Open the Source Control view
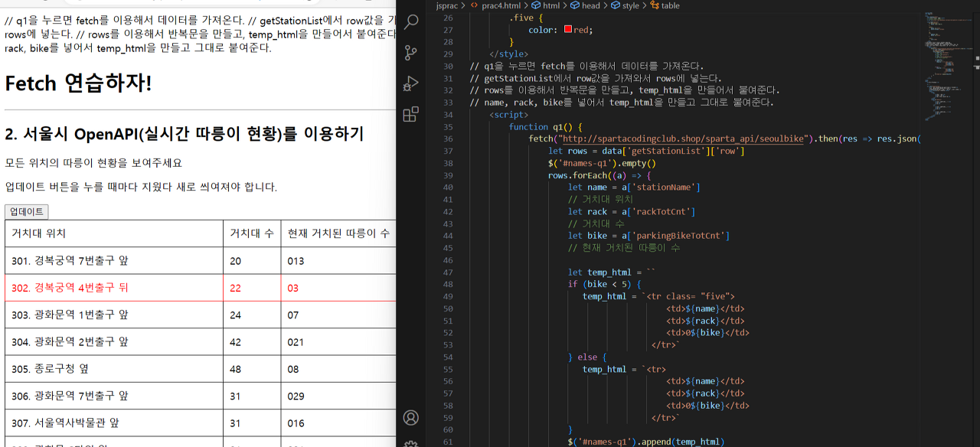The width and height of the screenshot is (980, 447). pos(411,53)
